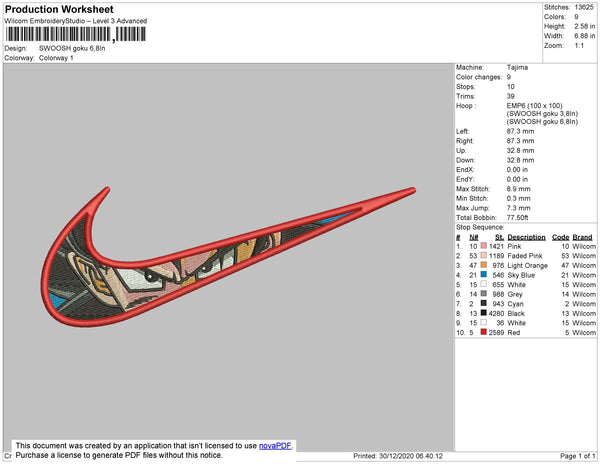600x464 pixels.
Task: Click the stitch count '1421' for Pink
Action: [496, 246]
